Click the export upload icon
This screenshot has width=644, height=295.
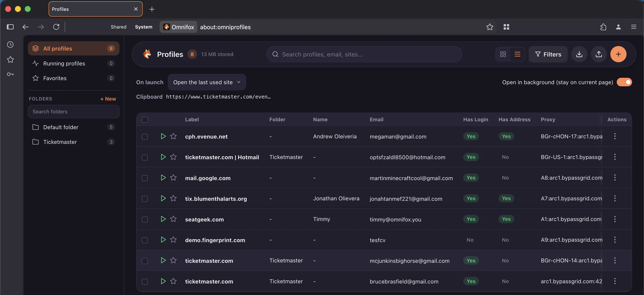click(599, 54)
